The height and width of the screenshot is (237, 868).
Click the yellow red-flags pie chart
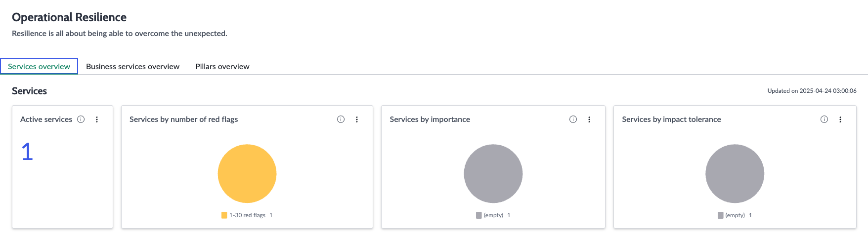pos(247,173)
